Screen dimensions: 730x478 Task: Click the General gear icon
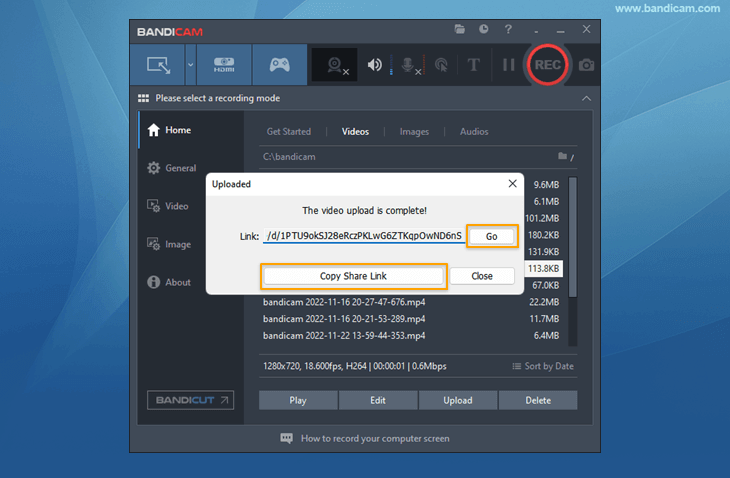(154, 168)
